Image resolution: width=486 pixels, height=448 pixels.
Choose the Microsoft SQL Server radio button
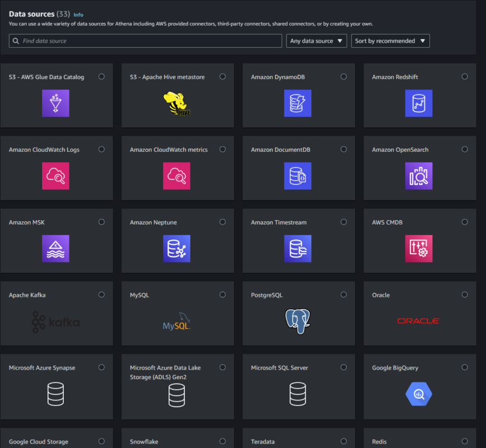344,367
